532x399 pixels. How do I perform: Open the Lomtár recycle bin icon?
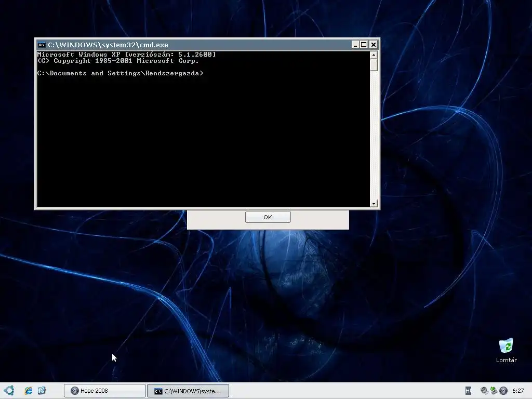point(506,351)
